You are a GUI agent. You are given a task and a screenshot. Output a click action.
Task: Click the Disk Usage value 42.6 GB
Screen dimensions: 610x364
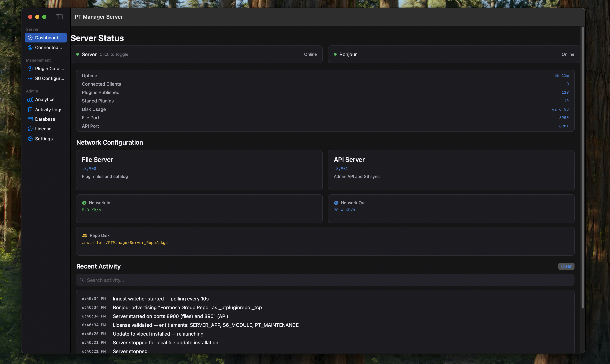coord(560,109)
